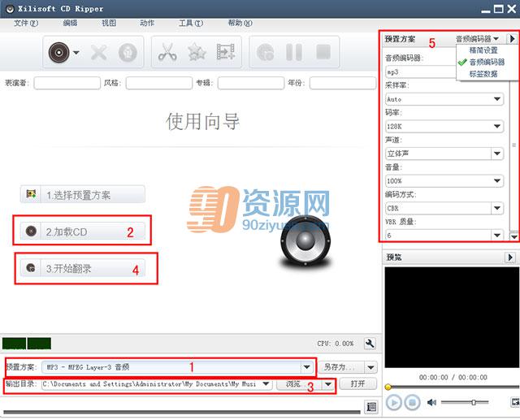Stop the preview playback
The width and height of the screenshot is (520, 420).
412,403
